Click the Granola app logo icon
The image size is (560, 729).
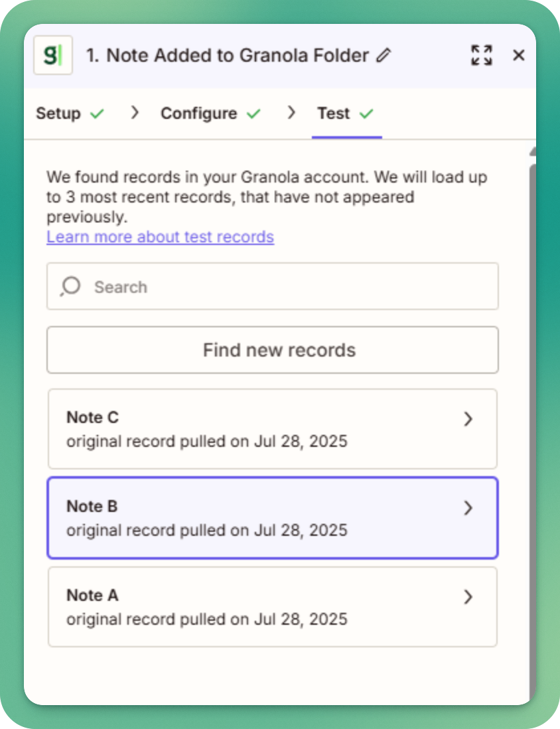(x=53, y=55)
